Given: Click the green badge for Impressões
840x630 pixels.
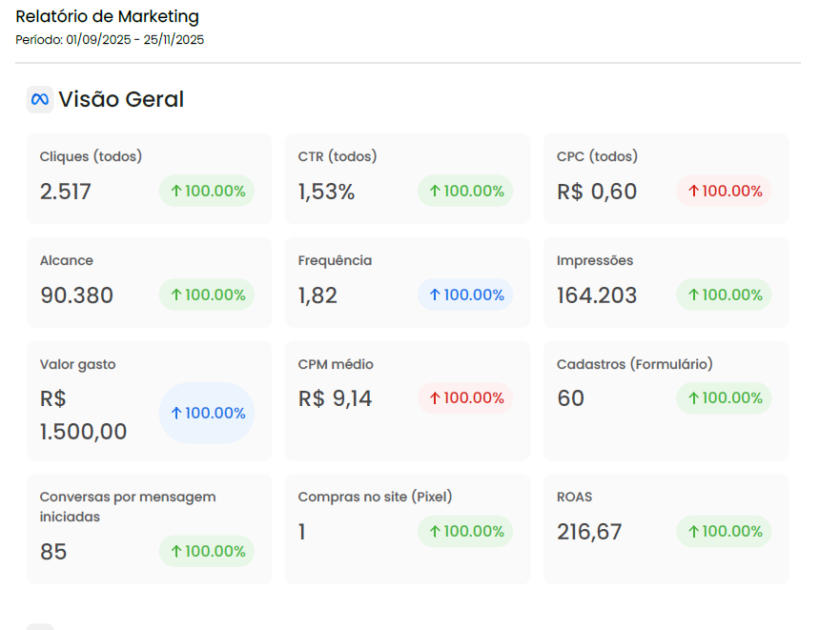Looking at the screenshot, I should (x=724, y=295).
